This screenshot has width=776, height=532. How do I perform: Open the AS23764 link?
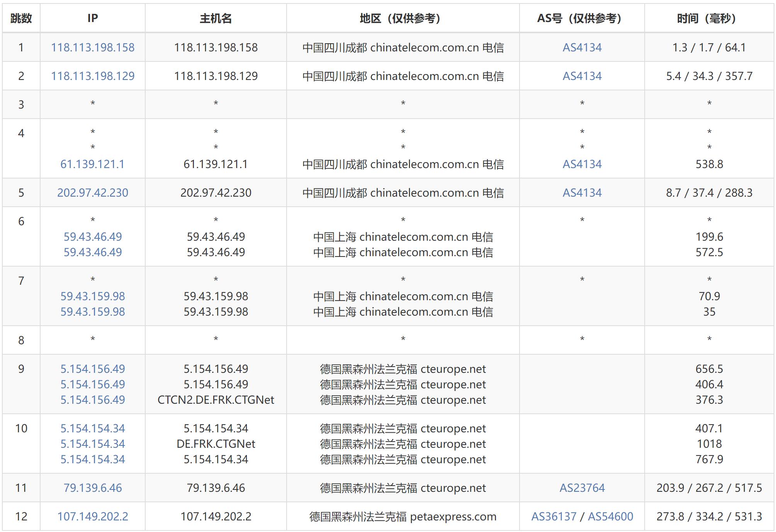click(582, 488)
